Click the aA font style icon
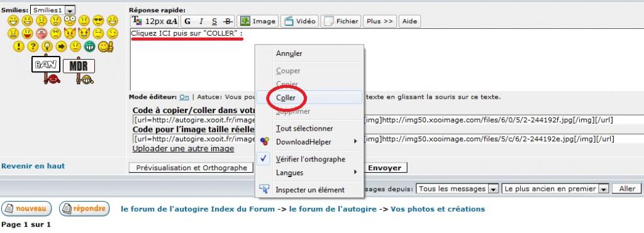Viewport: 644px width, 233px height. click(172, 21)
